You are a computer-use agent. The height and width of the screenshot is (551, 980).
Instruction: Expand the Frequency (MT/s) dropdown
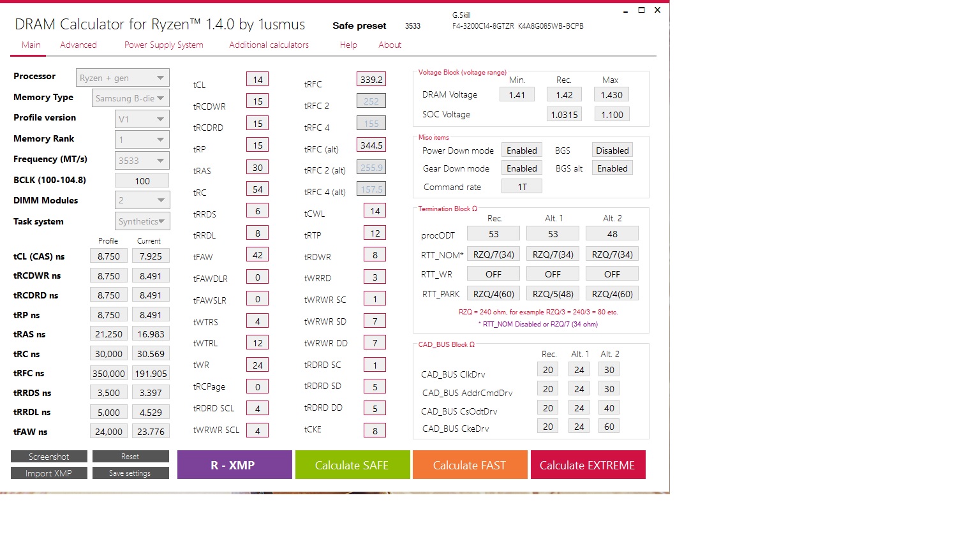[x=142, y=161]
